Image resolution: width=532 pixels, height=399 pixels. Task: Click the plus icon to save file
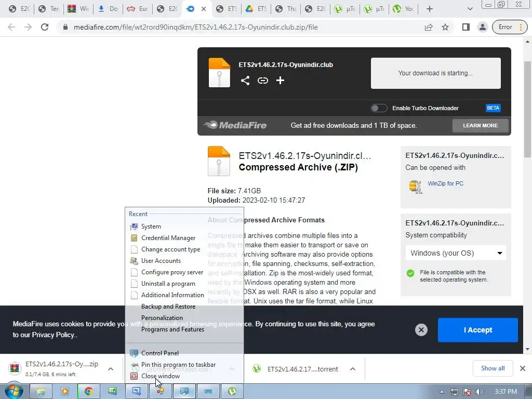280,81
